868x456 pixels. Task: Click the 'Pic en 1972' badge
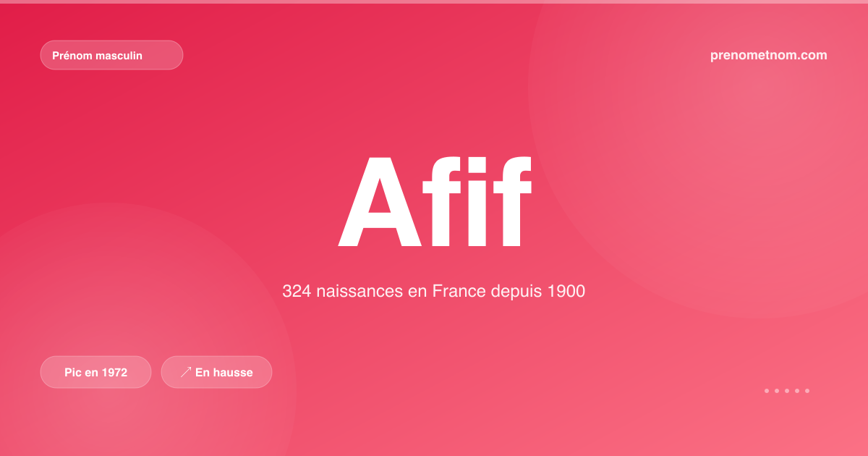click(95, 372)
